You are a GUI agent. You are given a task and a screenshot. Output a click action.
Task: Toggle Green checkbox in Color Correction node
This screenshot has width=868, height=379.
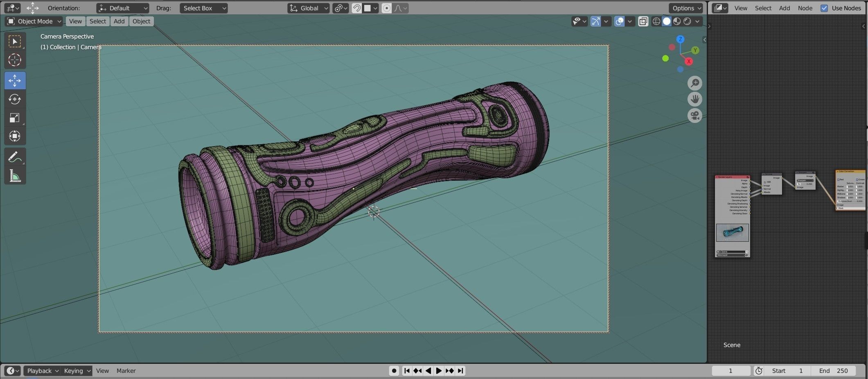857,179
